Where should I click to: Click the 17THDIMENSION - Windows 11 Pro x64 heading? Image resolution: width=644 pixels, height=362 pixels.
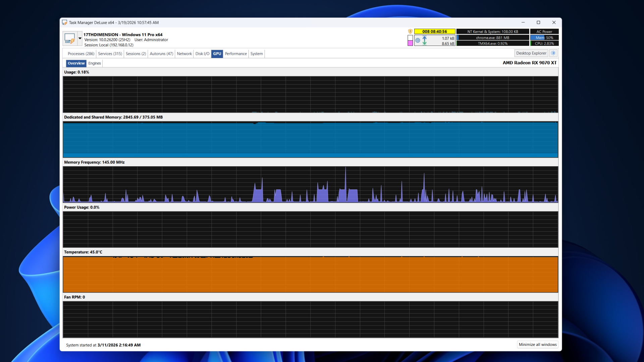[x=123, y=35]
